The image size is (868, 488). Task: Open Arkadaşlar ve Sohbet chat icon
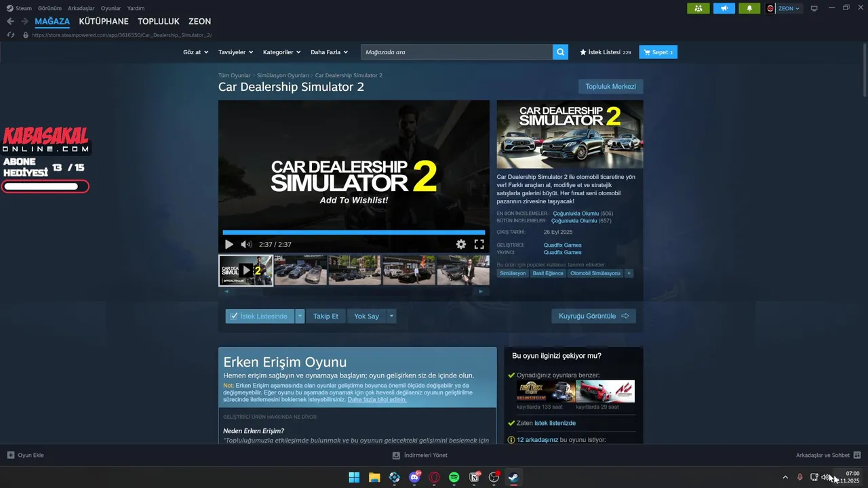click(857, 455)
